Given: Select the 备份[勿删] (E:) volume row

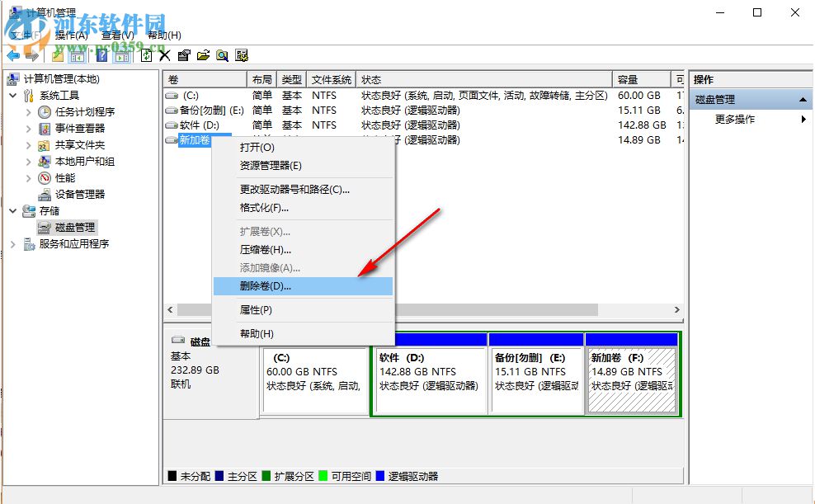Looking at the screenshot, I should coord(424,111).
